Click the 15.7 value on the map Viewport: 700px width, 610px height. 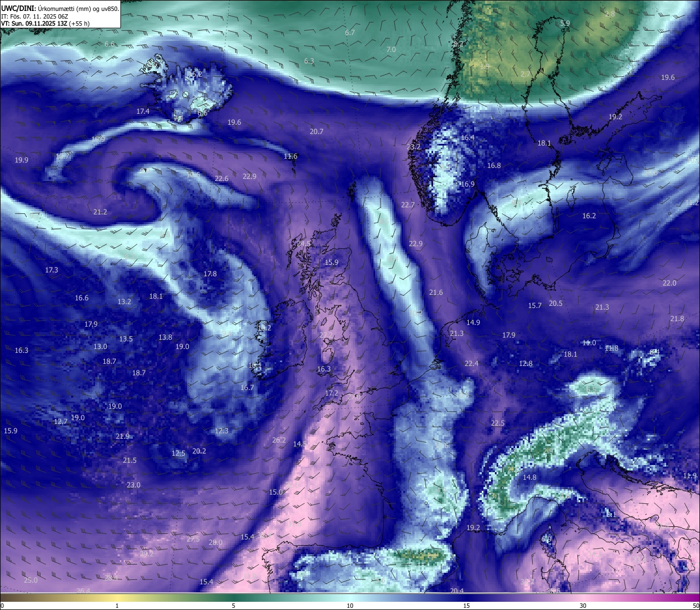tap(535, 306)
